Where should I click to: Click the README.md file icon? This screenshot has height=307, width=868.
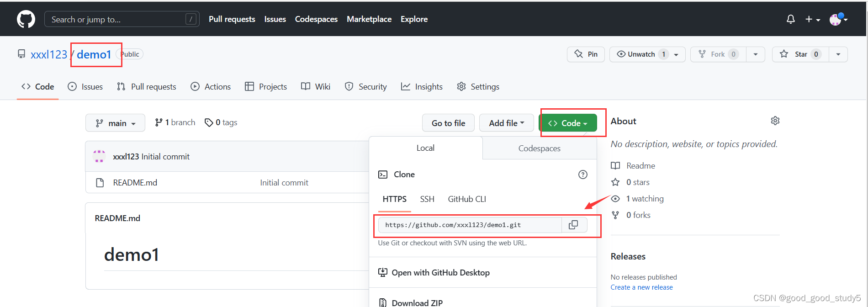click(100, 183)
